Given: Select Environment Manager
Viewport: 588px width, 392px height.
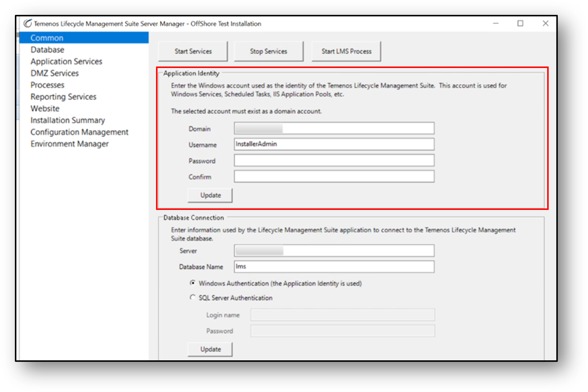Looking at the screenshot, I should (x=70, y=144).
